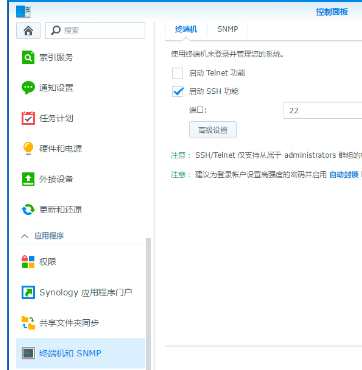Uncheck the 启动 SSH 功能 checkbox
This screenshot has width=362, height=370.
pos(177,92)
